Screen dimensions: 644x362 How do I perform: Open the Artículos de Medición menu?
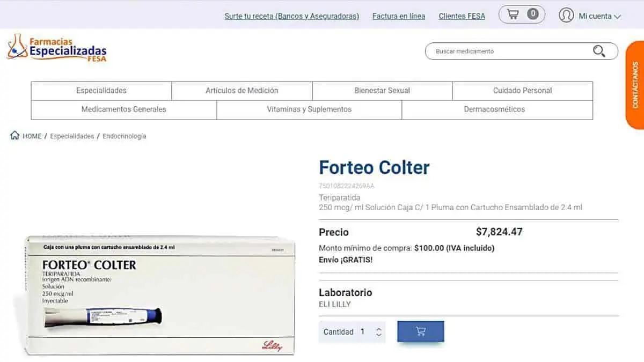pos(242,91)
